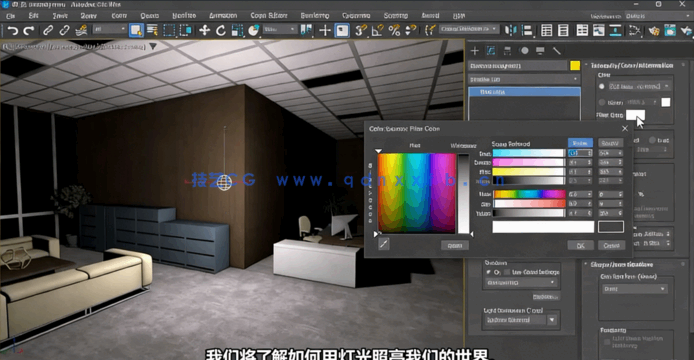Toggle the 3D Snaps tool
The image size is (694, 360).
[361, 31]
